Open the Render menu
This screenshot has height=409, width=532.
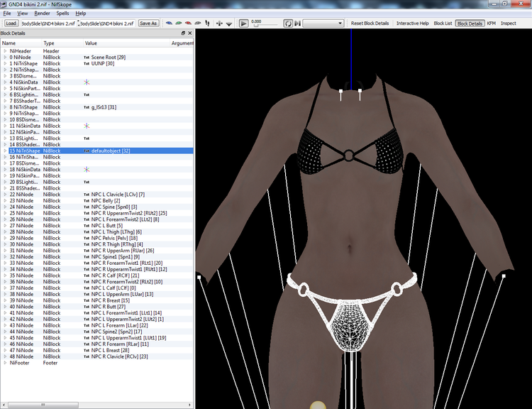coord(42,13)
